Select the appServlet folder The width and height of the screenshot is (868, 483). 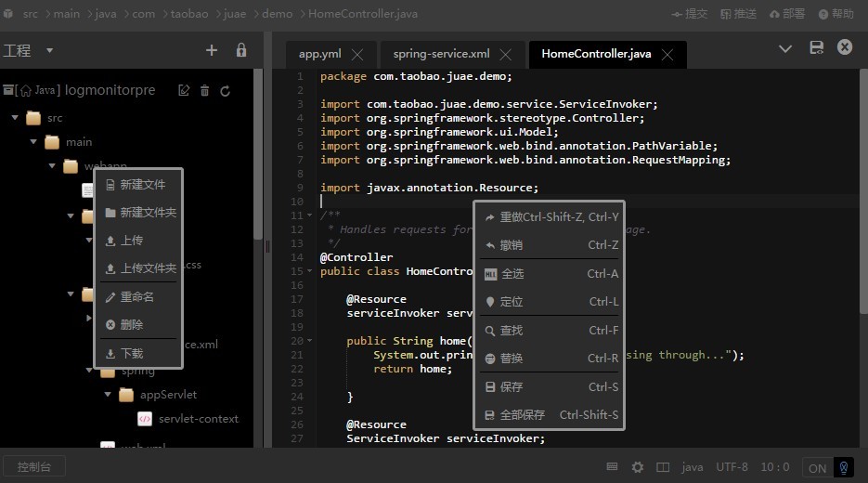168,395
